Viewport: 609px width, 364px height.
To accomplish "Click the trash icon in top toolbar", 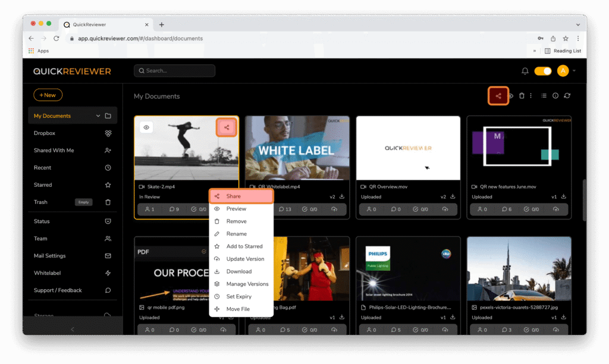I will (522, 96).
